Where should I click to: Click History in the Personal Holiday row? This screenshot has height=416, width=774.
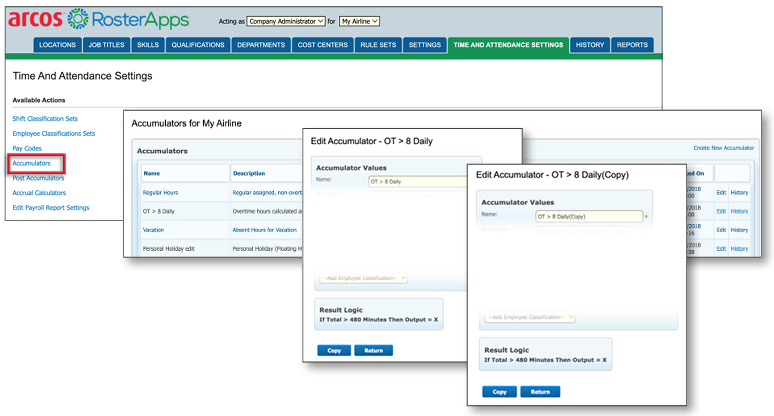(x=739, y=249)
